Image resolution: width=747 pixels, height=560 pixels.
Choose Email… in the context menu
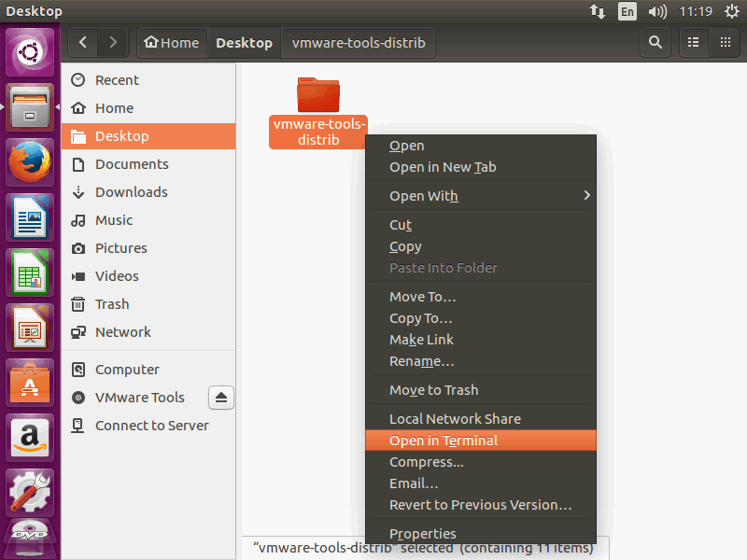point(481,483)
